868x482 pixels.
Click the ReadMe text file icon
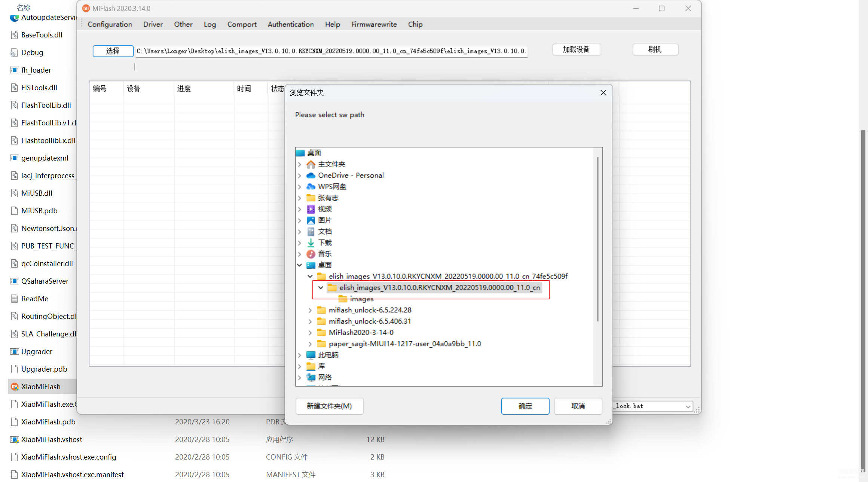coord(15,299)
